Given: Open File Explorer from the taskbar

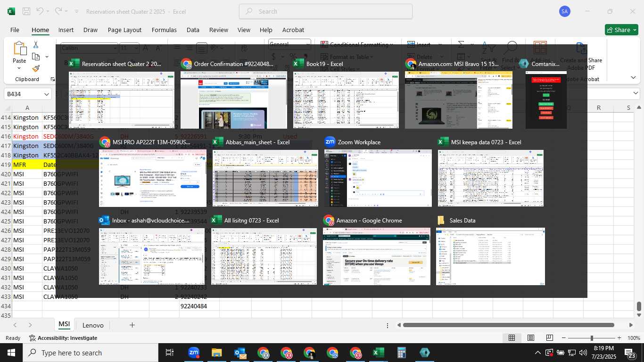Looking at the screenshot, I should 216,353.
